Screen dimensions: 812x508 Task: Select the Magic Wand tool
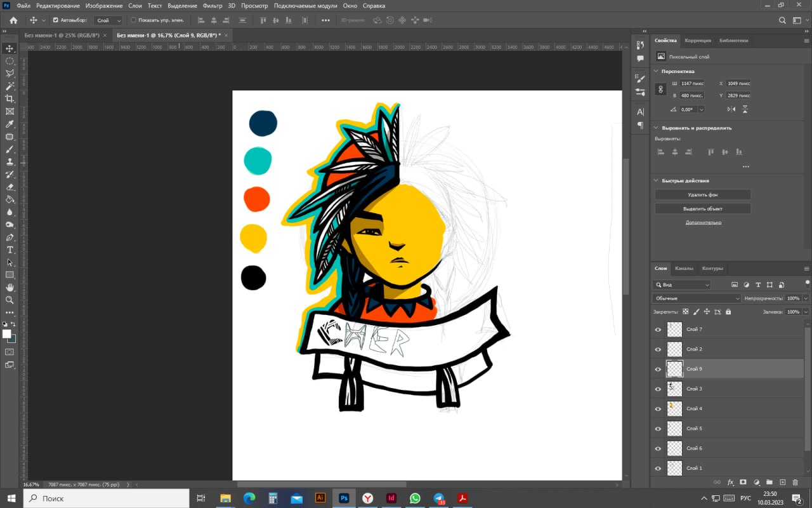(10, 86)
